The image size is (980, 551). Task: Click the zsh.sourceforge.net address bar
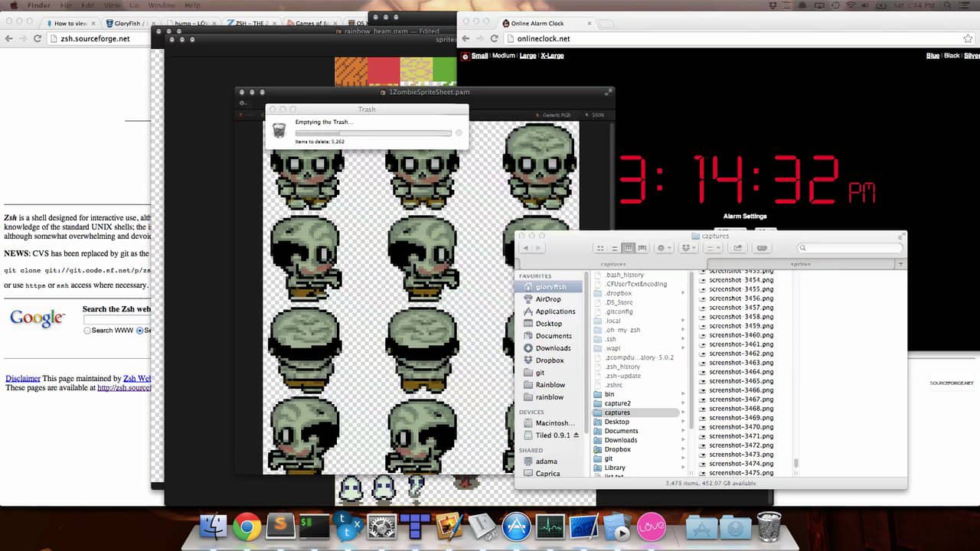point(100,38)
